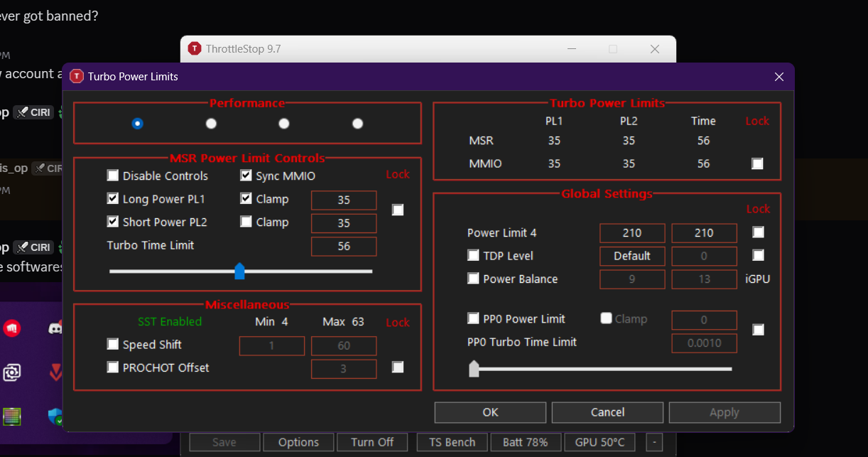Enable the Speed Shift checkbox
This screenshot has height=457, width=868.
coord(112,344)
